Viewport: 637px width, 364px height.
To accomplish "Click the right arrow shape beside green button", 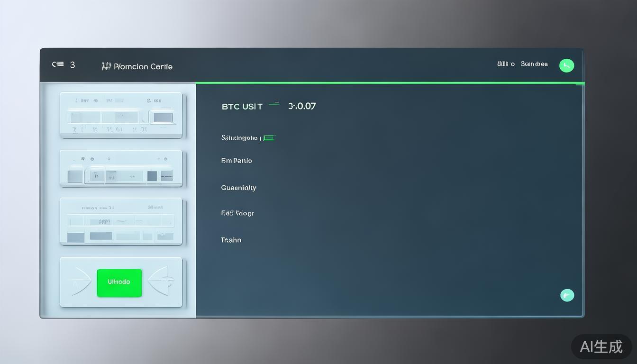I will tap(160, 281).
